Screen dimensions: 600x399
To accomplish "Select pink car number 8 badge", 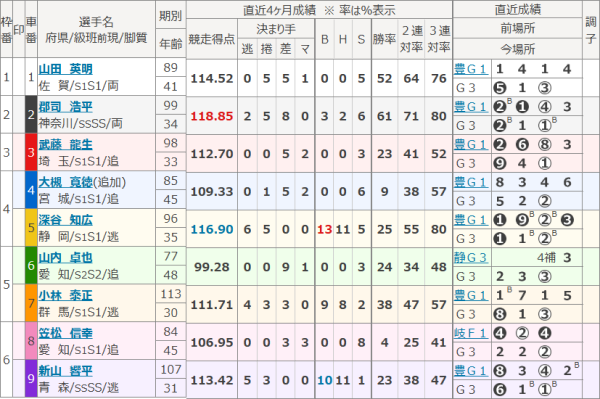I will [x=31, y=341].
